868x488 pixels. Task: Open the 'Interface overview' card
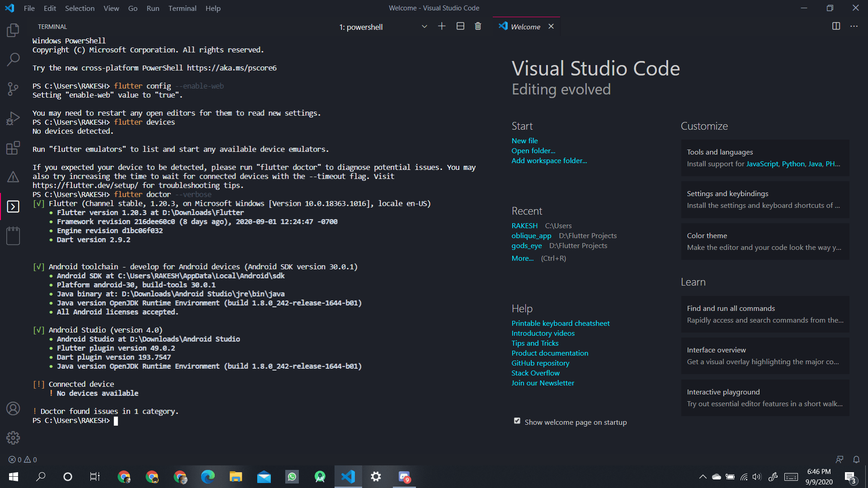point(765,356)
